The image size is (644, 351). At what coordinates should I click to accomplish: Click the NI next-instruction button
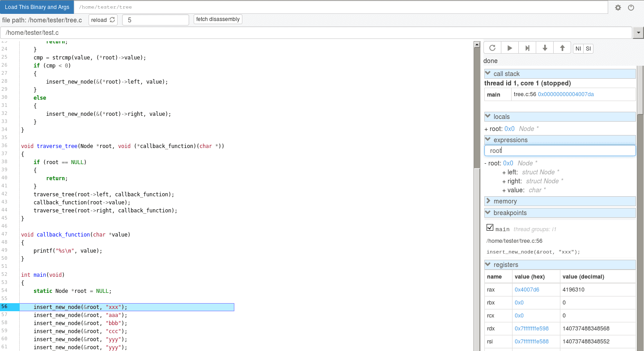[578, 48]
